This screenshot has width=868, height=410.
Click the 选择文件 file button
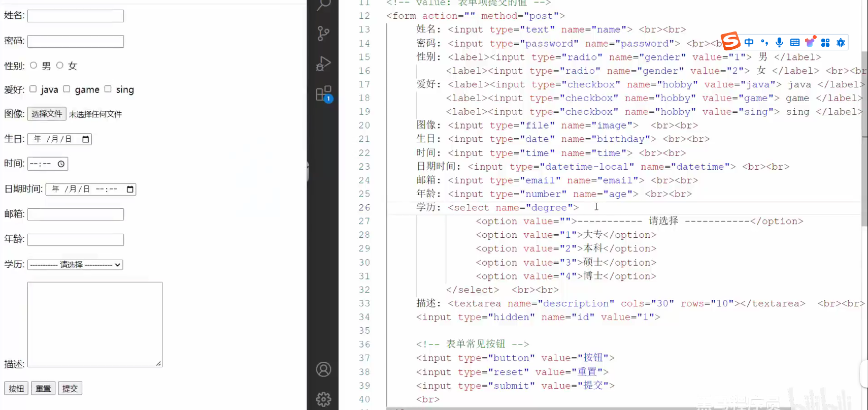point(47,114)
